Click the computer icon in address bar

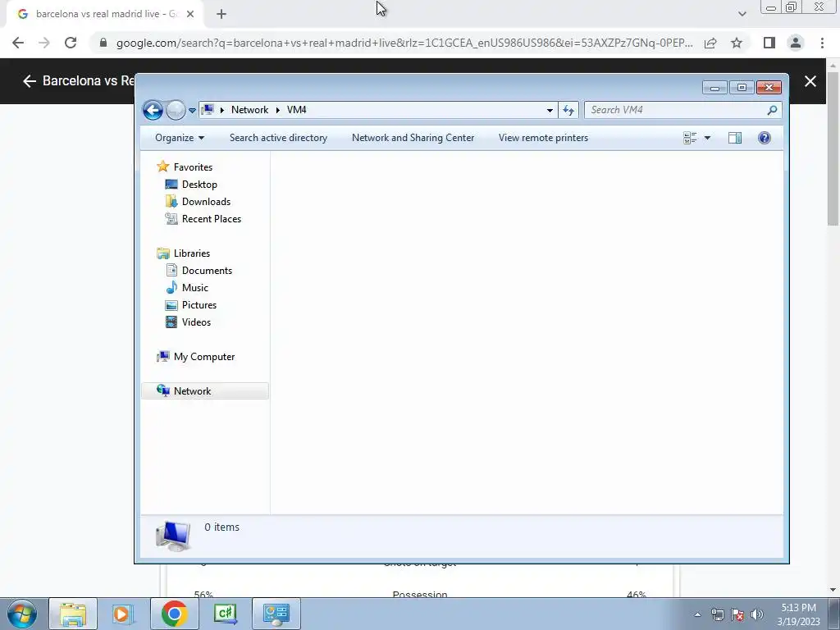(208, 110)
